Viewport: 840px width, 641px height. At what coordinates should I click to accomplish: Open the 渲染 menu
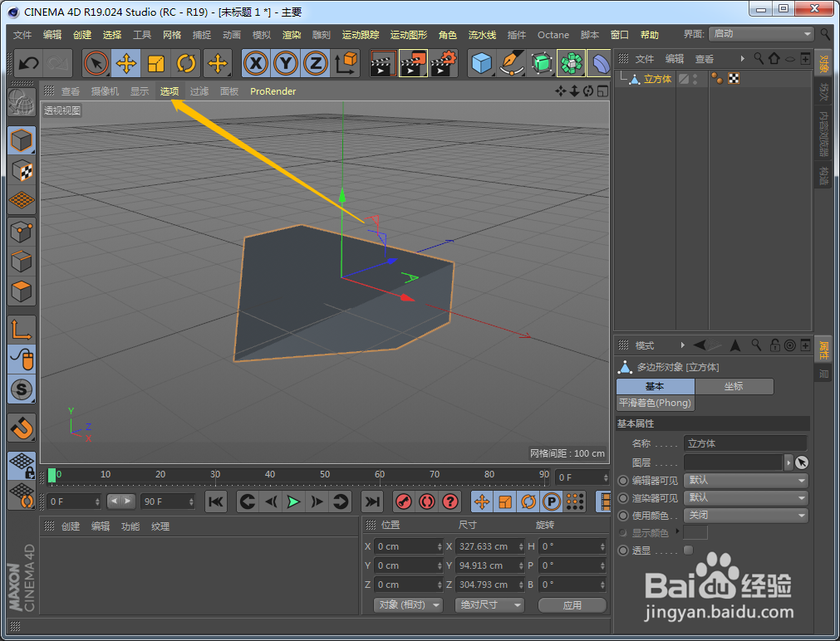click(292, 35)
